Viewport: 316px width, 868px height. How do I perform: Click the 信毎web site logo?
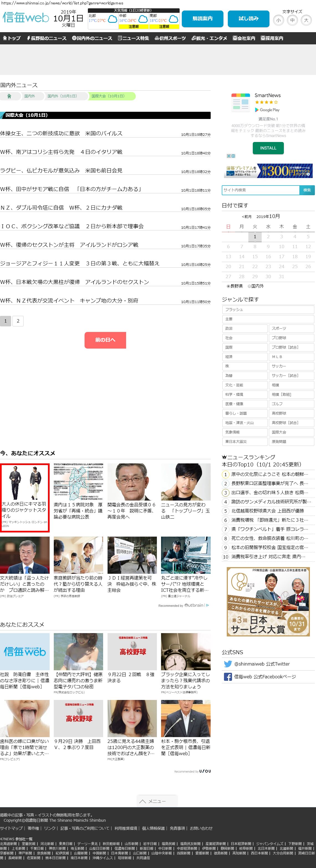click(26, 17)
